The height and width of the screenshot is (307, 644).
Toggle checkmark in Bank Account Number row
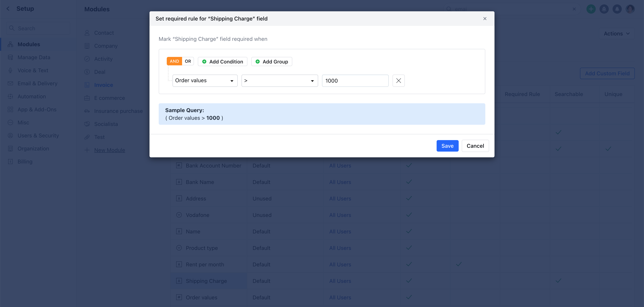(x=409, y=165)
